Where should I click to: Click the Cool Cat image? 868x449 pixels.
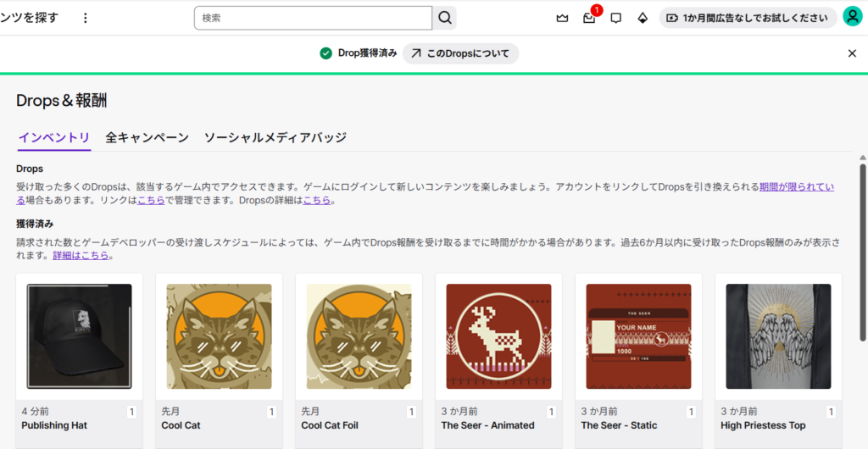[220, 336]
